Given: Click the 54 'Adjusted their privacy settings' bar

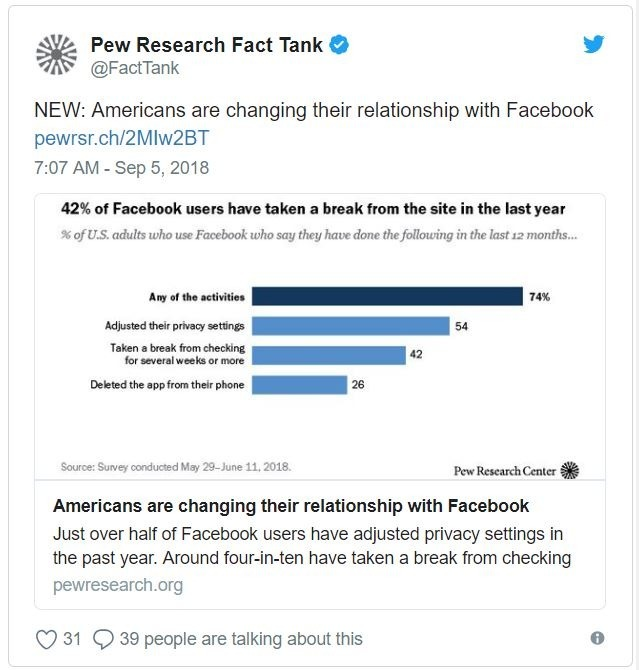Looking at the screenshot, I should click(350, 326).
